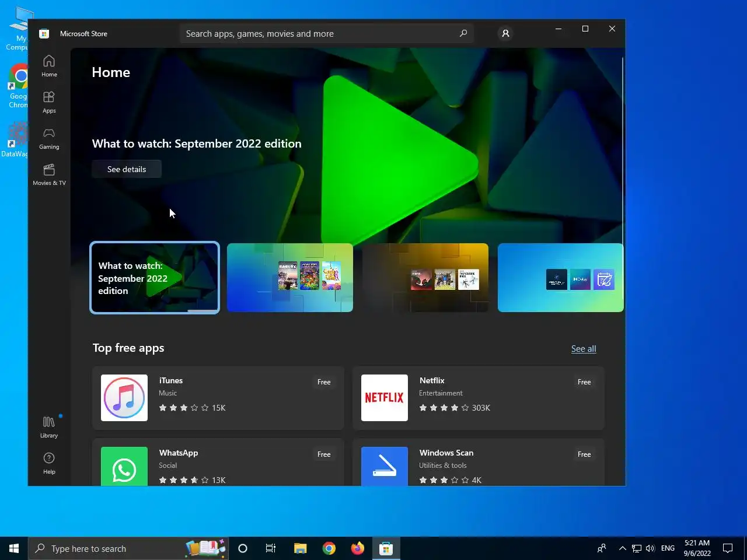Click the Top free apps heading

click(x=128, y=348)
